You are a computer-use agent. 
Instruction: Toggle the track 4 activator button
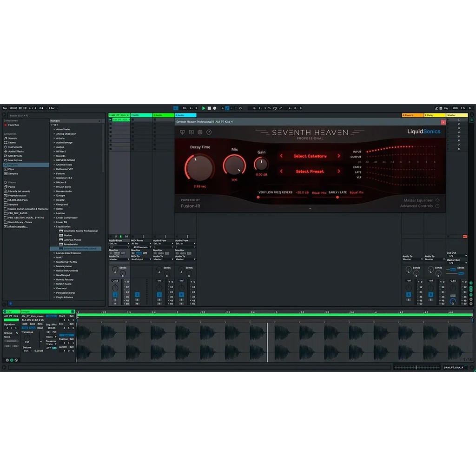click(181, 295)
